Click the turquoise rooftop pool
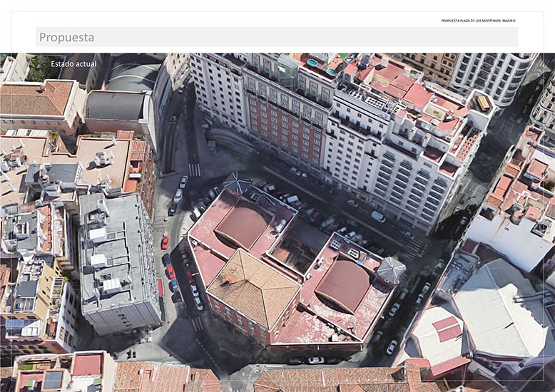The image size is (555, 392). (x=312, y=63)
